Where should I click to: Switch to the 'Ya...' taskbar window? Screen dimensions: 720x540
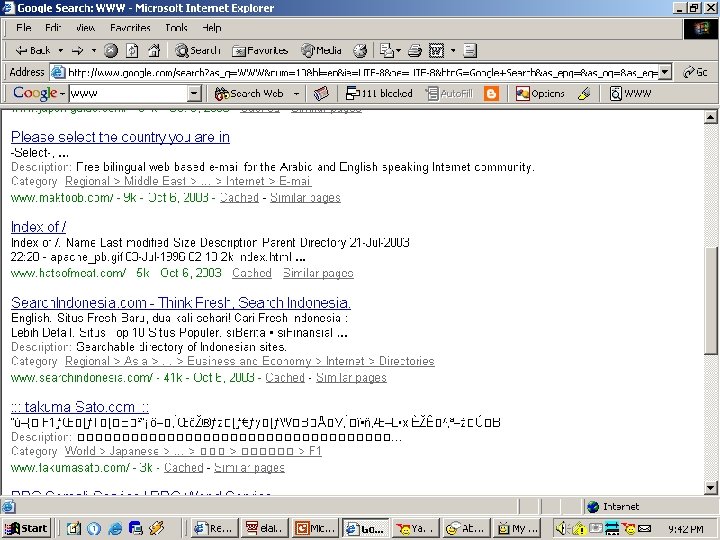(417, 529)
